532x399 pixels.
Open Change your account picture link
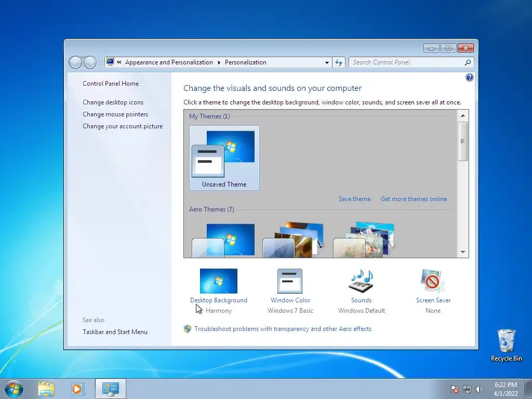pyautogui.click(x=123, y=126)
